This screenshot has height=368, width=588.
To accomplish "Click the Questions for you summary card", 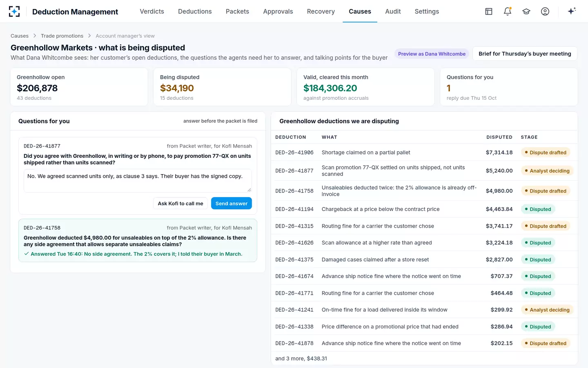I will (x=509, y=87).
